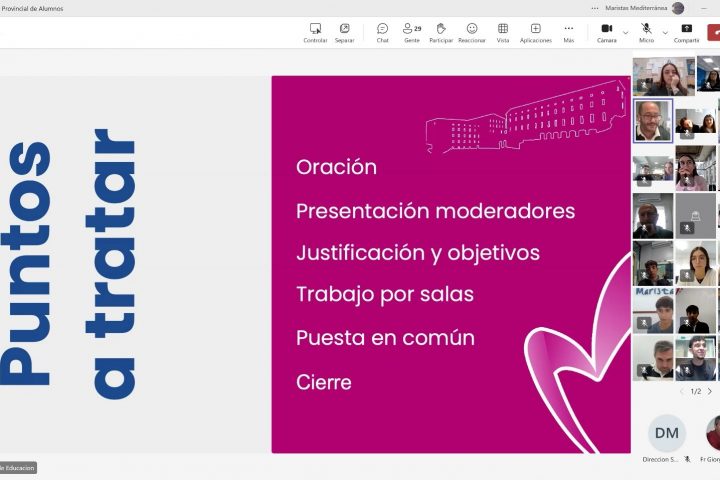
Task: Open the title bar ellipsis settings menu
Action: (596, 8)
